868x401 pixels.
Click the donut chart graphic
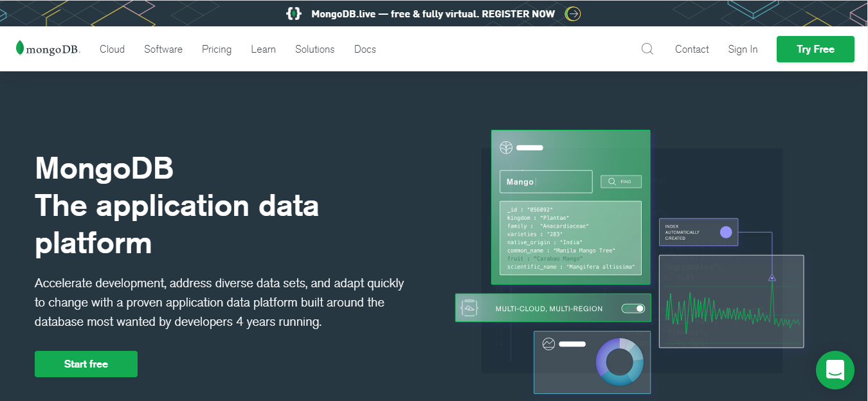coord(620,362)
